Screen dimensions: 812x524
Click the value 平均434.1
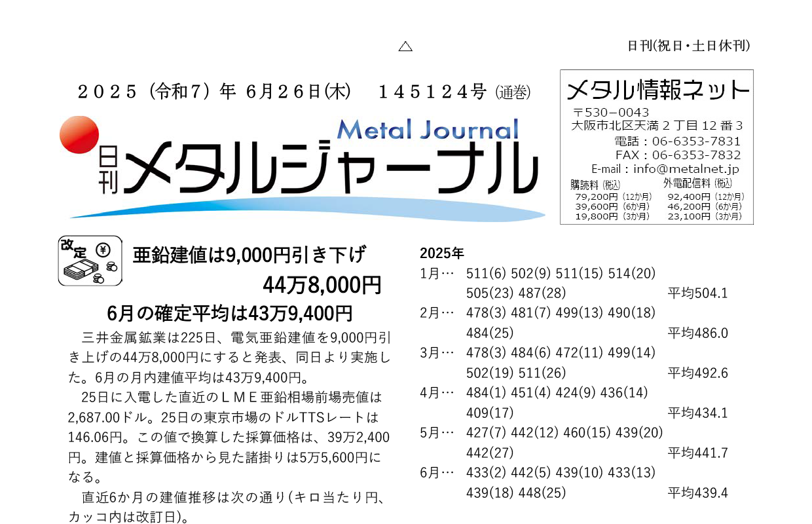(x=698, y=413)
